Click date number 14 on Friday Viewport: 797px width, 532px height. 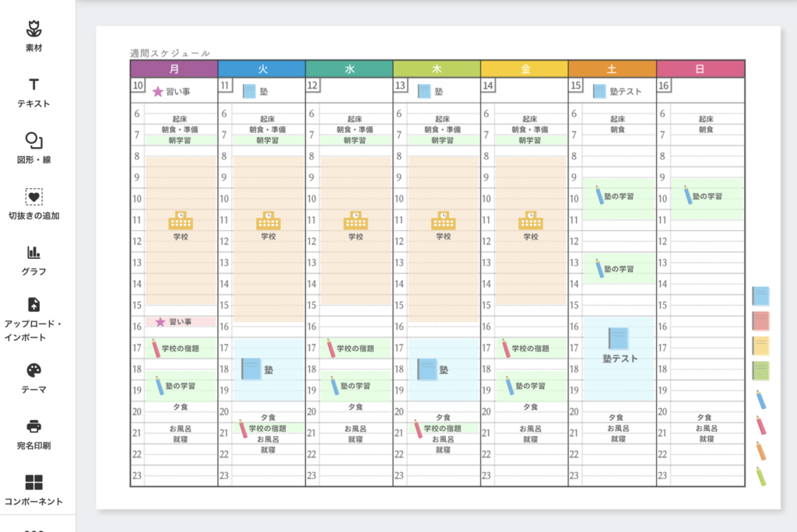pyautogui.click(x=488, y=85)
